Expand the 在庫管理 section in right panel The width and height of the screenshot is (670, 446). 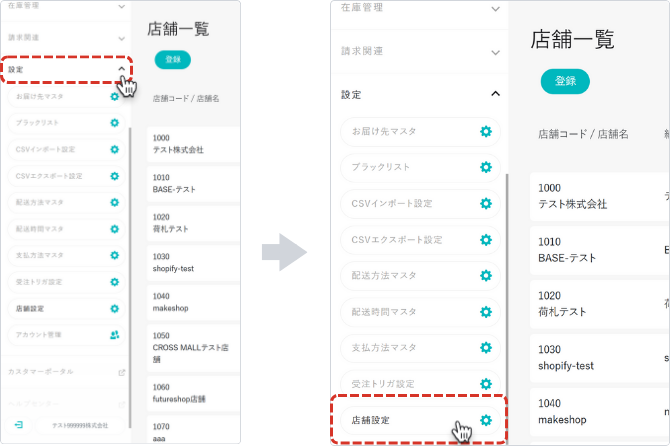pos(495,9)
